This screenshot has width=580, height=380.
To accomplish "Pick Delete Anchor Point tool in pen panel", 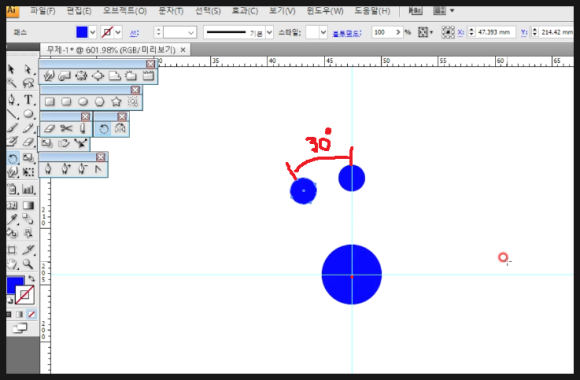I will pos(82,169).
